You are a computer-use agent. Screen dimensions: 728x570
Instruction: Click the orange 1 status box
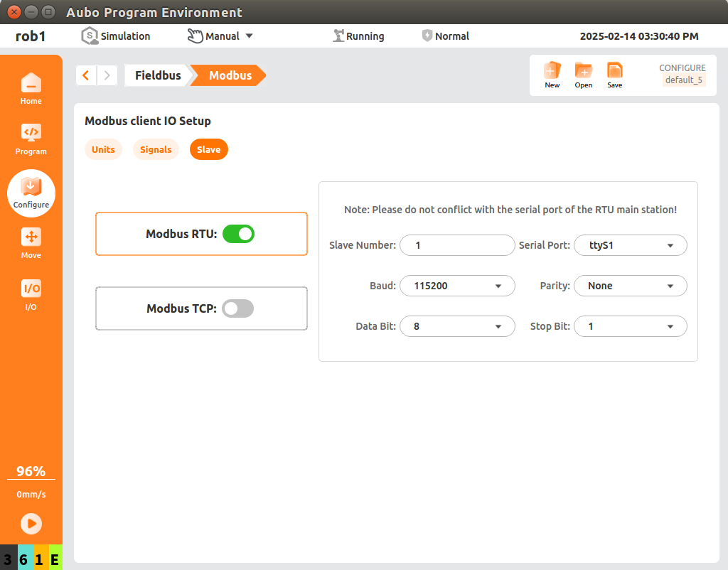[x=41, y=559]
